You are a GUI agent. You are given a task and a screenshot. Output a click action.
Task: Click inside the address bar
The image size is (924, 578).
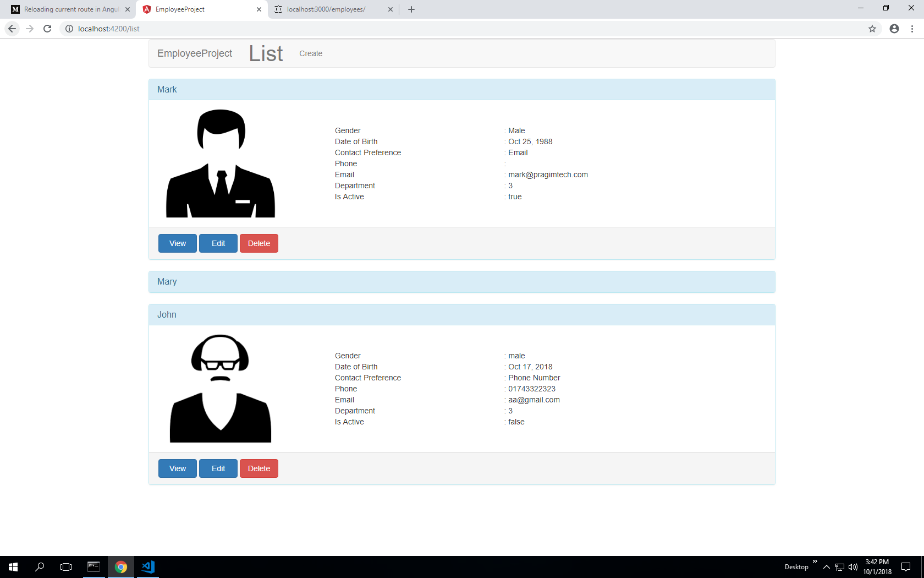[x=220, y=29]
